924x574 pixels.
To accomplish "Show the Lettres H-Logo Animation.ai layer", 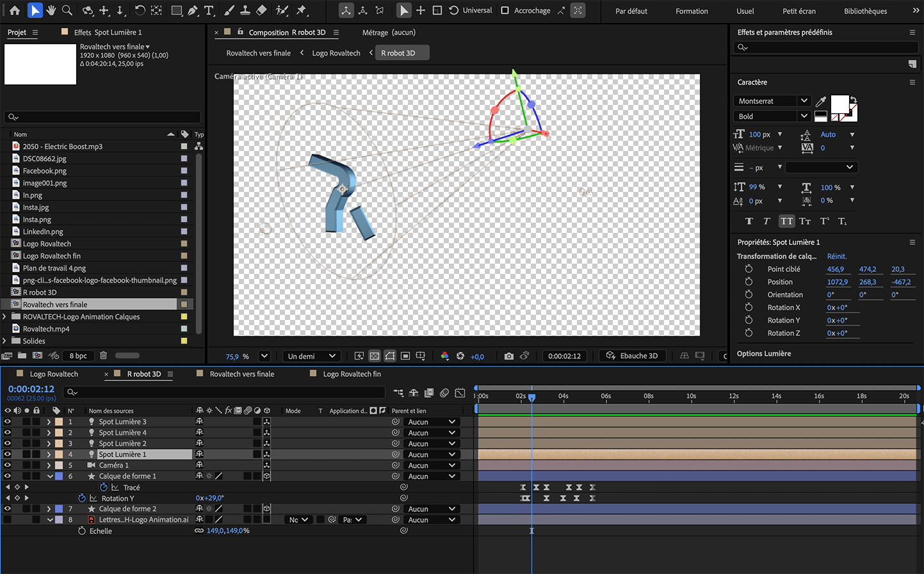I will pos(8,520).
